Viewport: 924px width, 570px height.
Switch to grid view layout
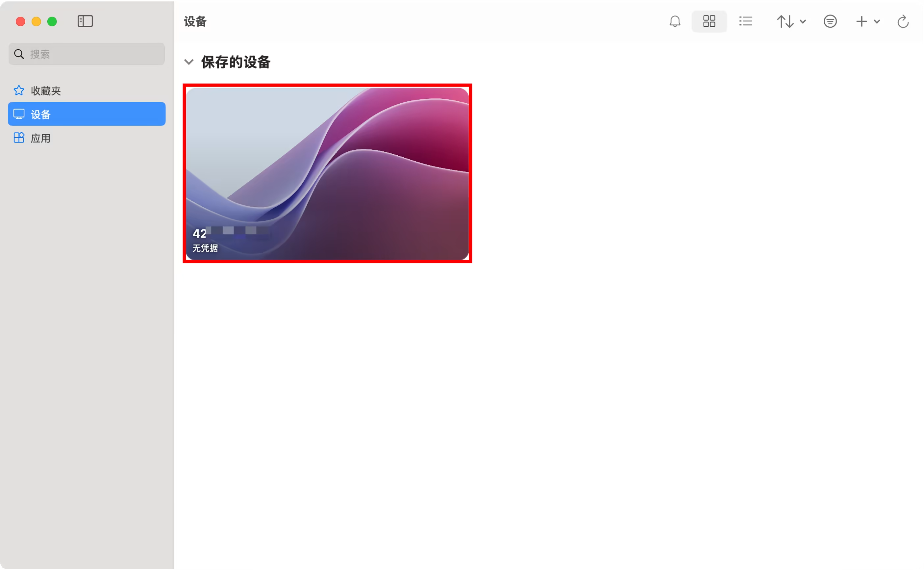[709, 21]
